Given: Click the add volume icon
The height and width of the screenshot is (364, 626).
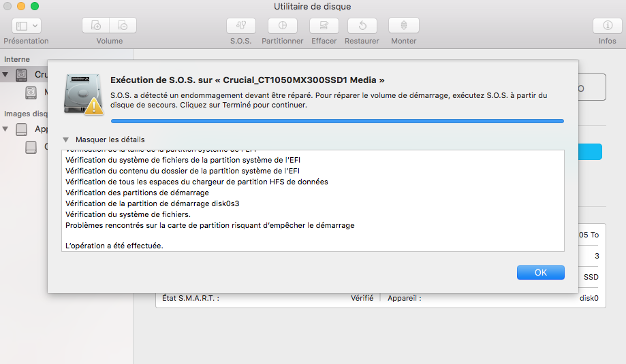Looking at the screenshot, I should 96,26.
